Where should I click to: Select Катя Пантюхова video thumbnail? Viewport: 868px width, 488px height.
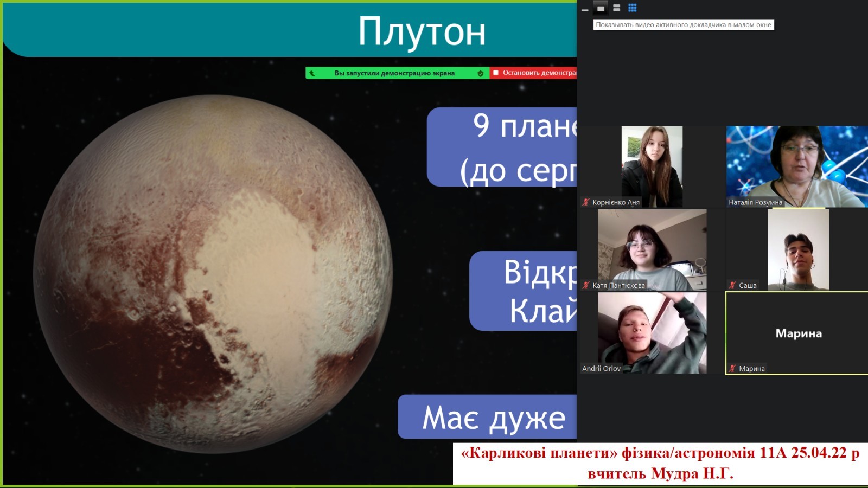pyautogui.click(x=652, y=249)
